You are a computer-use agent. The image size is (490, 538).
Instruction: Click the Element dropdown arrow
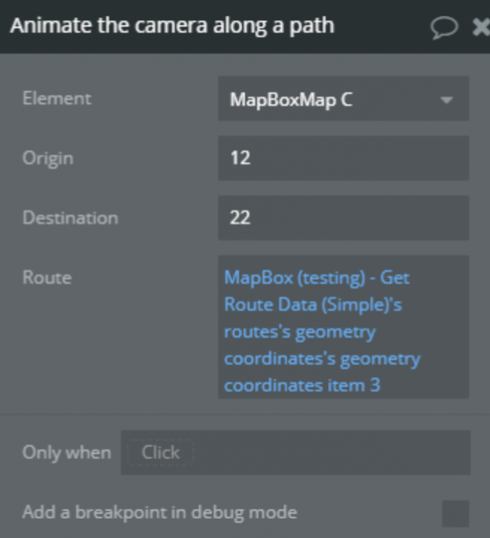[x=446, y=100]
